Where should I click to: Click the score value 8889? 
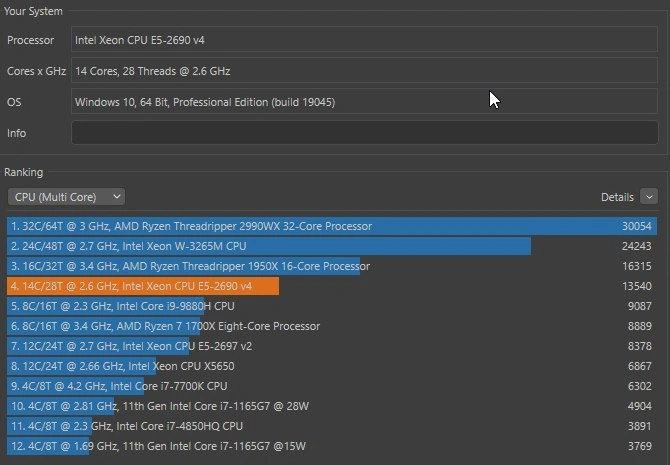(639, 326)
